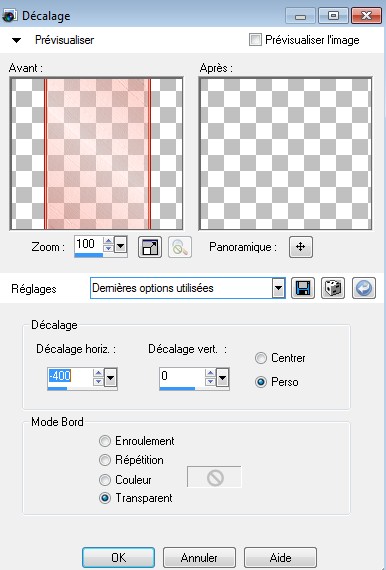
Task: Click the disabled color box next to Couleur
Action: (x=214, y=477)
